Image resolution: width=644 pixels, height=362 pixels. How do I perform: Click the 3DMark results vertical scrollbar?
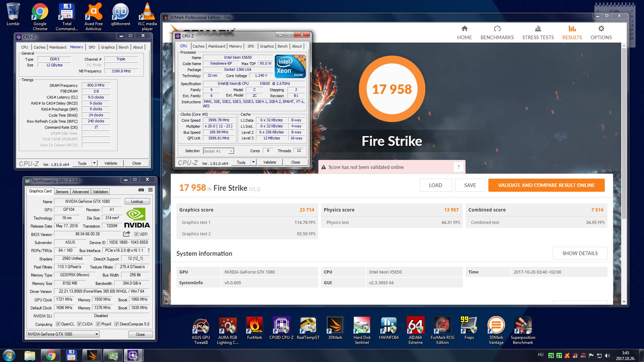624,134
